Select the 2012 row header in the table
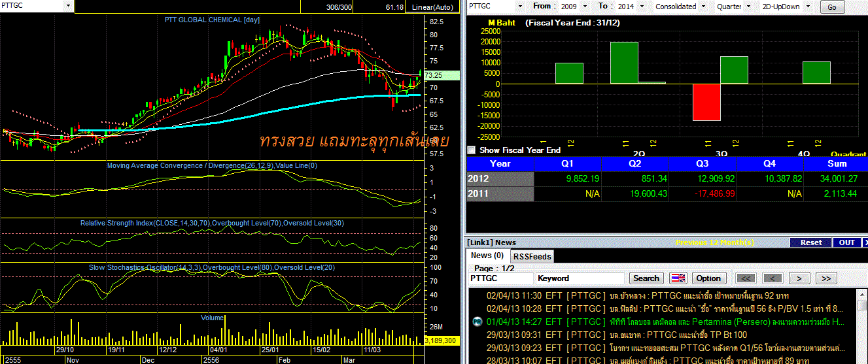 tap(500, 178)
